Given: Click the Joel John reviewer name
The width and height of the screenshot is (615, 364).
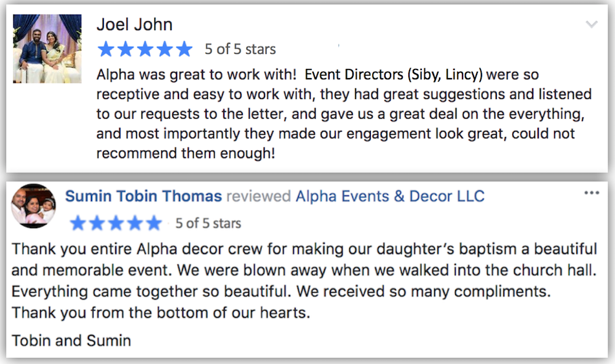Looking at the screenshot, I should (135, 25).
